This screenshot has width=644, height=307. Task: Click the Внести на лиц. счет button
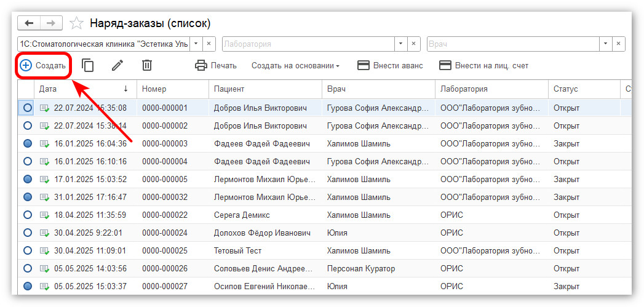(x=483, y=65)
